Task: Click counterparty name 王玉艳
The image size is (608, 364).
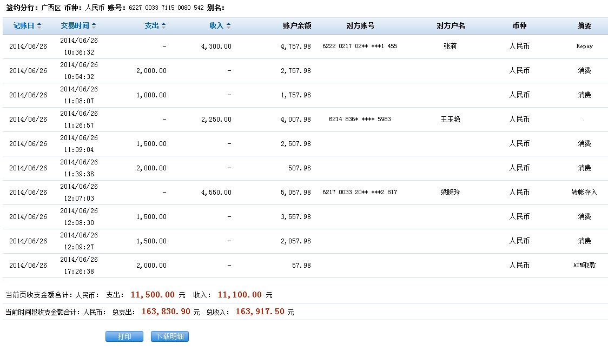Action: click(x=450, y=120)
